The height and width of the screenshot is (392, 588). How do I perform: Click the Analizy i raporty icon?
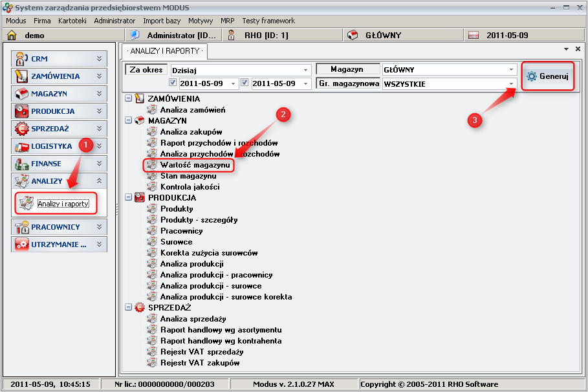coord(26,204)
